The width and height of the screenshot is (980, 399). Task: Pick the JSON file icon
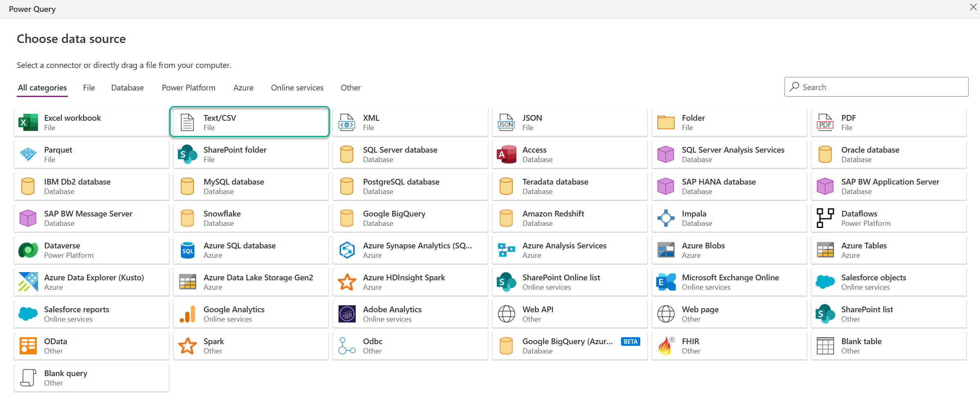(x=506, y=122)
